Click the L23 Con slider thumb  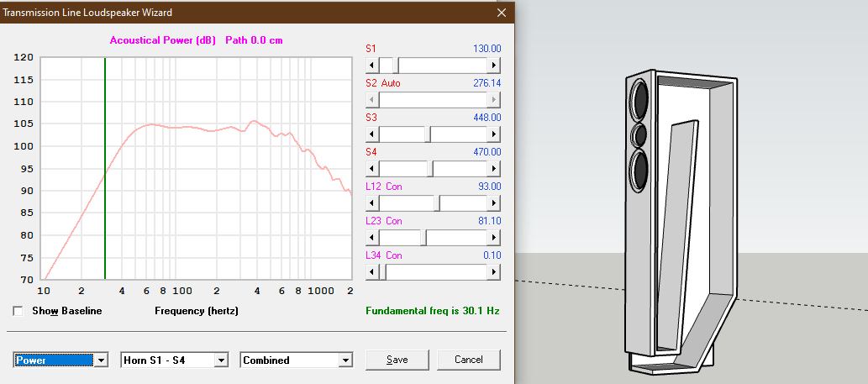(x=423, y=237)
